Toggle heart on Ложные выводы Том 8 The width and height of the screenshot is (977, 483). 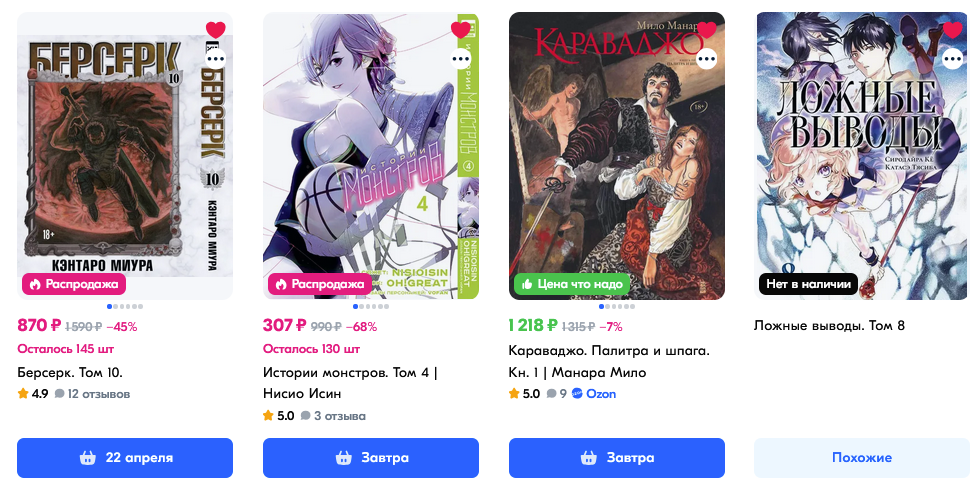(x=953, y=29)
